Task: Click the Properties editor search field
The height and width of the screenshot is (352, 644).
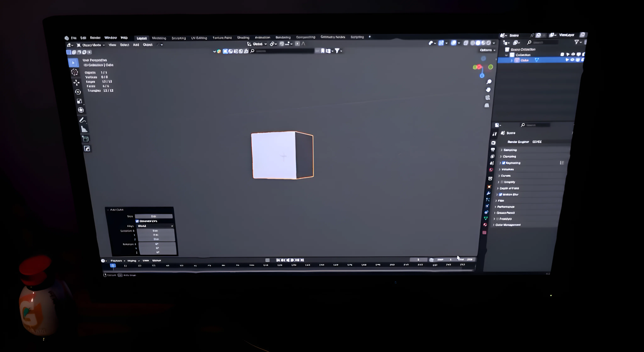Action: pyautogui.click(x=536, y=125)
